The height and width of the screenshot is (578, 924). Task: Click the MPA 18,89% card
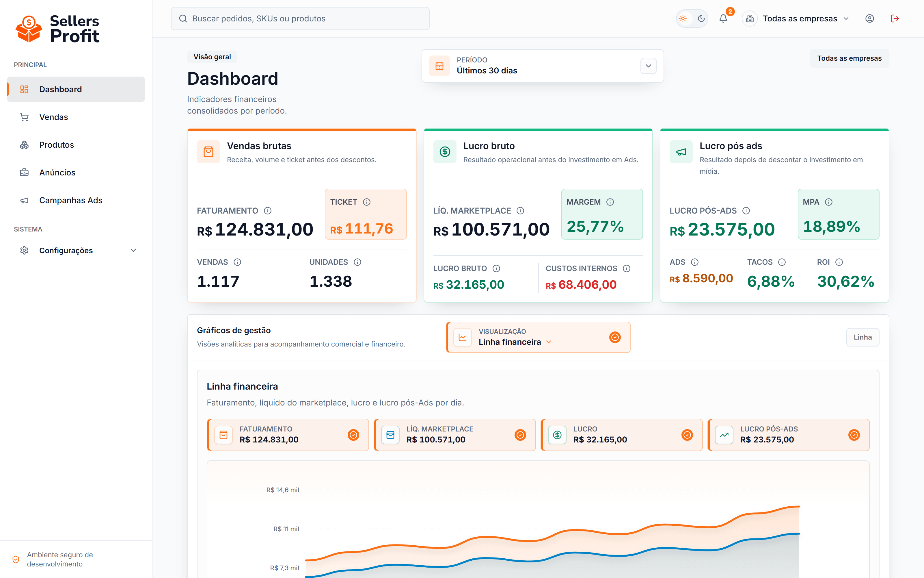click(838, 214)
